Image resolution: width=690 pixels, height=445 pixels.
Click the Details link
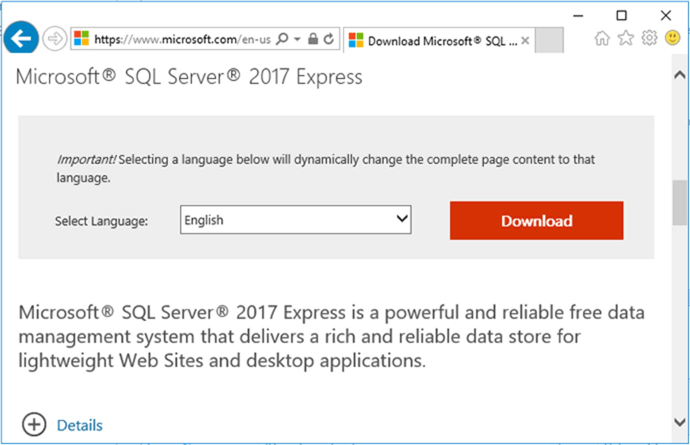coord(79,426)
